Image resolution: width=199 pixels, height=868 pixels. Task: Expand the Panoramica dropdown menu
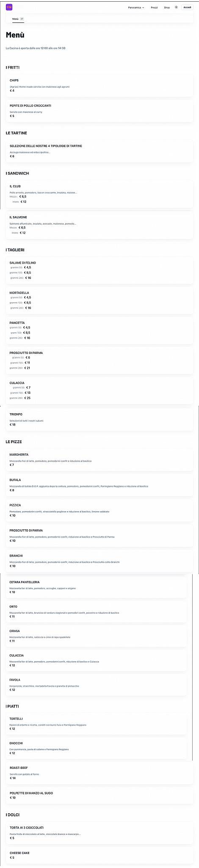pyautogui.click(x=136, y=8)
